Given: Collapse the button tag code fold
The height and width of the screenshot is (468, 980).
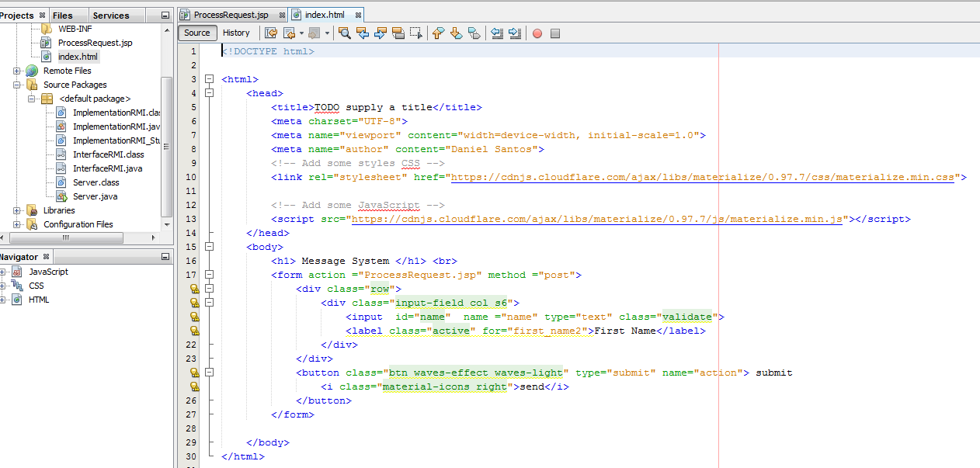Looking at the screenshot, I should click(208, 373).
